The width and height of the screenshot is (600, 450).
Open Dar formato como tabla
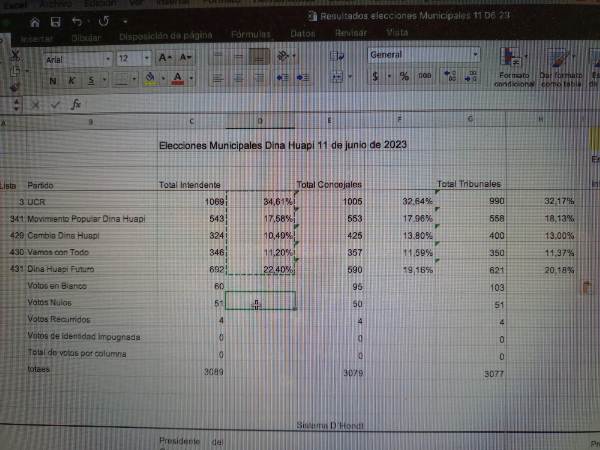click(561, 68)
